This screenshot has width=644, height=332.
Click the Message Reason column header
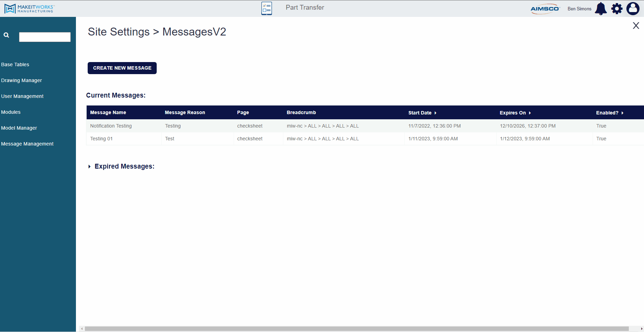click(185, 112)
